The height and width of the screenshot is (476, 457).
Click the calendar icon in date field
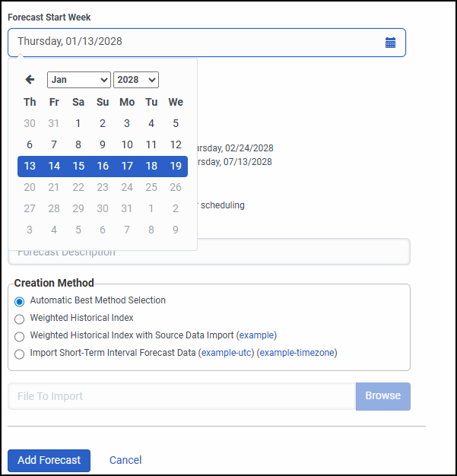(390, 43)
